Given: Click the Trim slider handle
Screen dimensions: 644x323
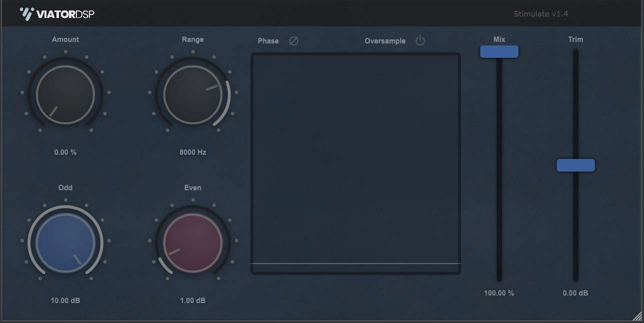Looking at the screenshot, I should click(x=576, y=165).
